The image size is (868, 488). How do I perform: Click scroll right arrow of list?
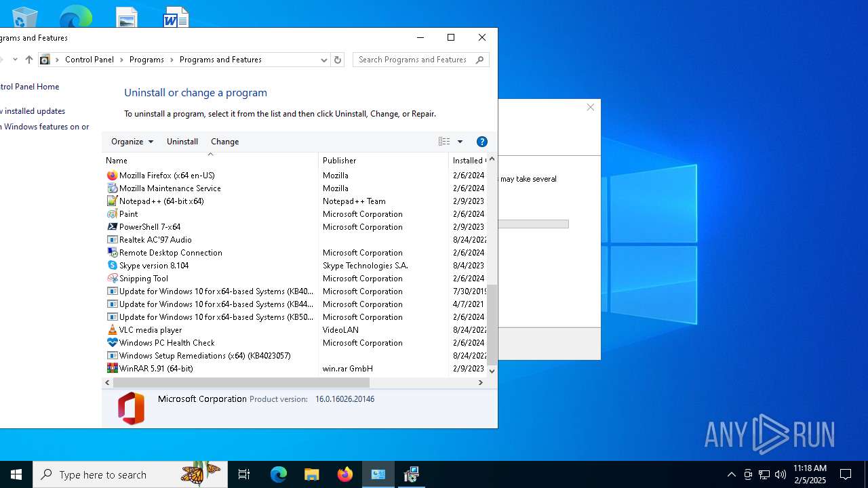481,383
